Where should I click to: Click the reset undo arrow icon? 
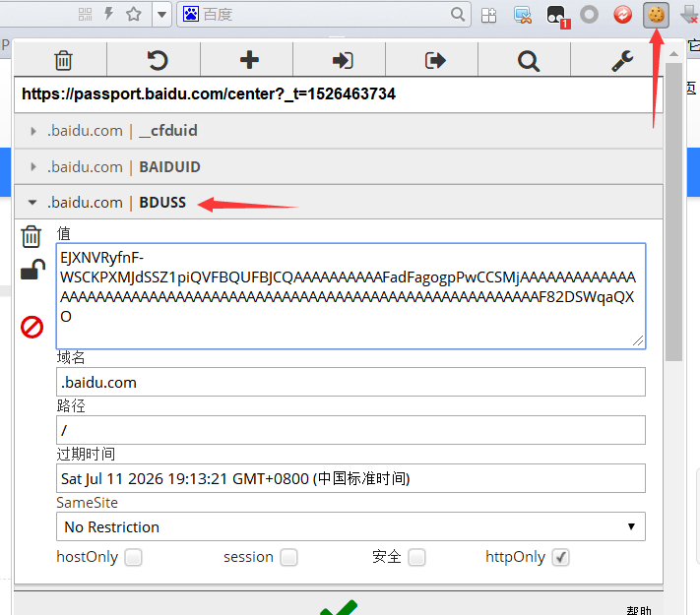click(x=157, y=60)
